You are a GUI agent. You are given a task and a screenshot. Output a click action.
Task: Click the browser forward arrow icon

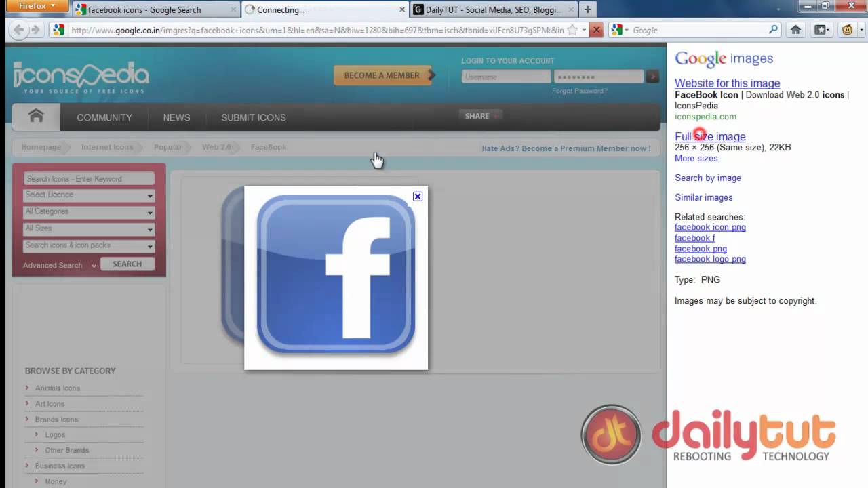tap(36, 30)
